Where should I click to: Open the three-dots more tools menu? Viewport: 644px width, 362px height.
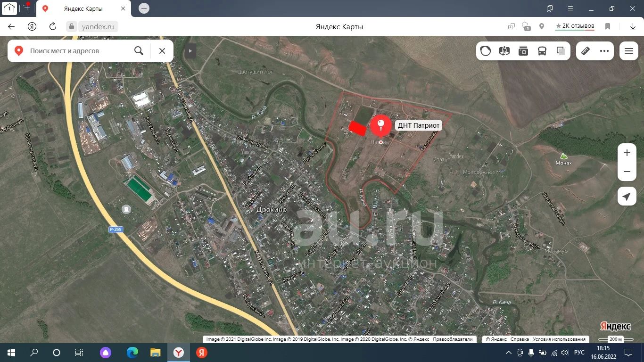[604, 51]
